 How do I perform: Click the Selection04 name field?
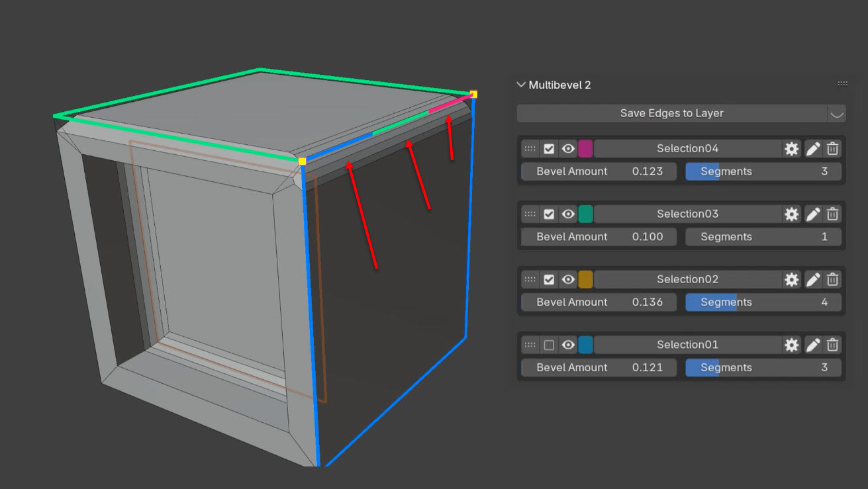(687, 149)
